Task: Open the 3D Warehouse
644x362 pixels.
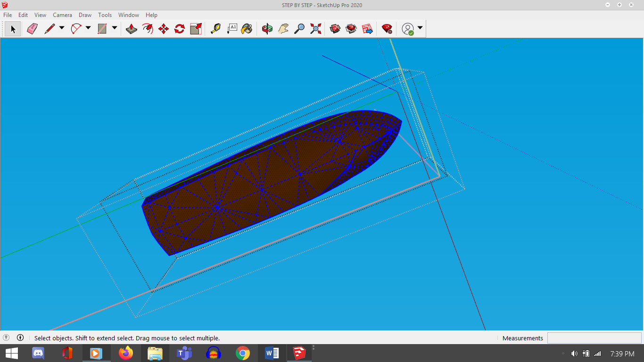Action: [x=335, y=29]
